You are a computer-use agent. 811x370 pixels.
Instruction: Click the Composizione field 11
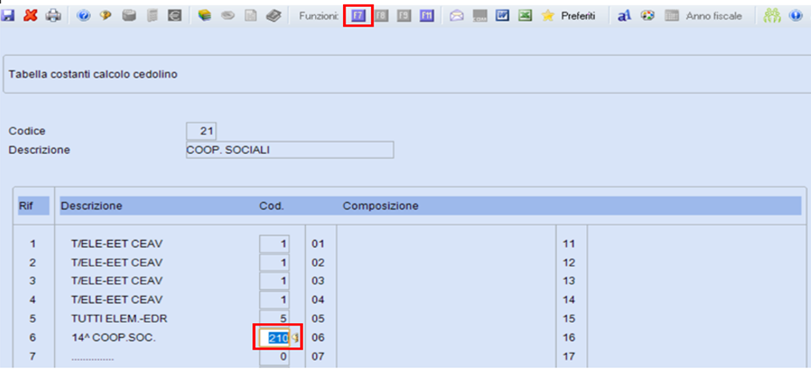[x=696, y=244]
